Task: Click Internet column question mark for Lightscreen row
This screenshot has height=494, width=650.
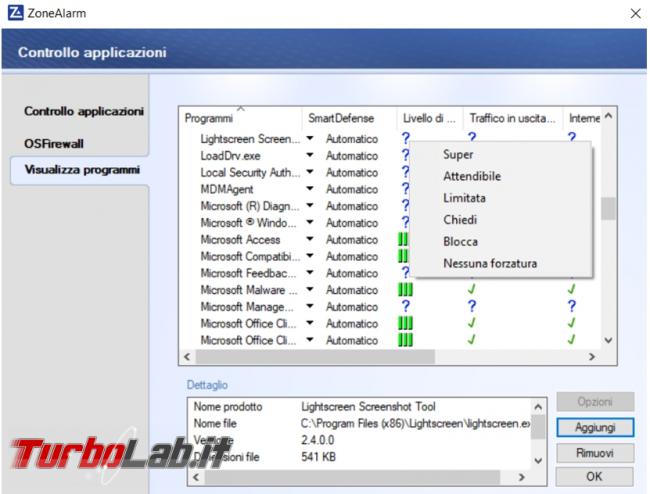Action: coord(572,137)
